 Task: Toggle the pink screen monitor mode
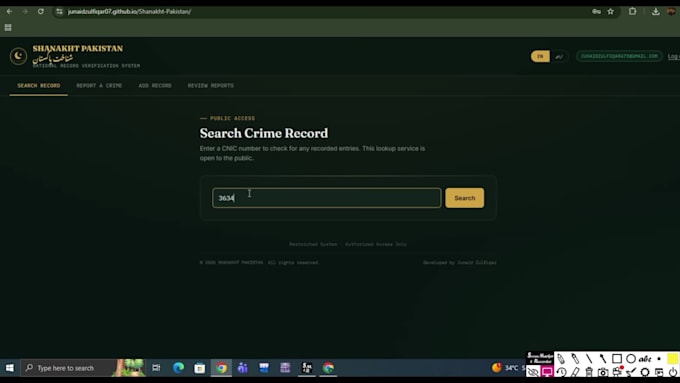547,372
